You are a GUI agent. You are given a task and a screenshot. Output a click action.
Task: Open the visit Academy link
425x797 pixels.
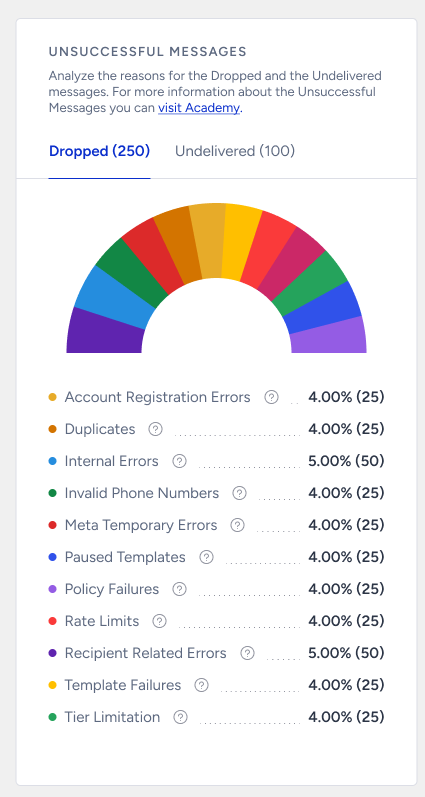click(x=199, y=108)
